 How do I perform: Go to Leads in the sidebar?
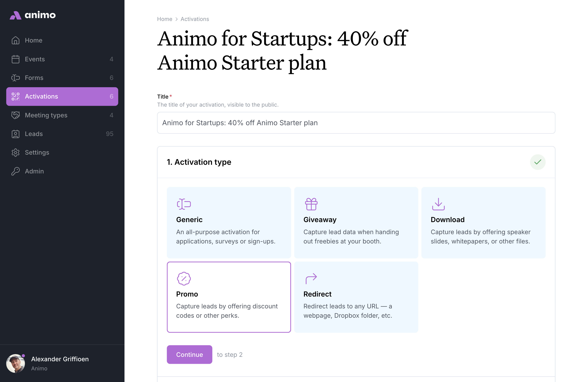(62, 134)
